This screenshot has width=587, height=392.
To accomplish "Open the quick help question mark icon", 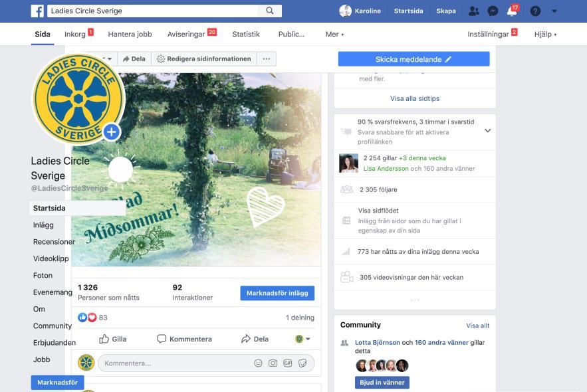I will coord(535,11).
